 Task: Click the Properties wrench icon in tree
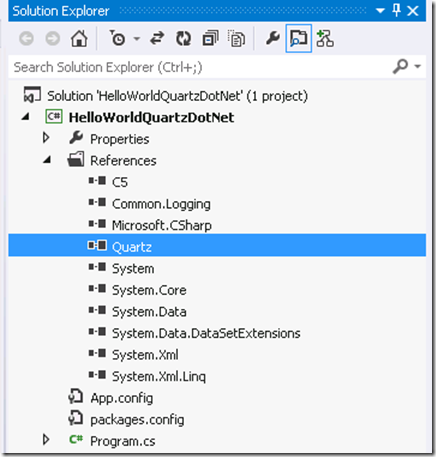click(76, 138)
